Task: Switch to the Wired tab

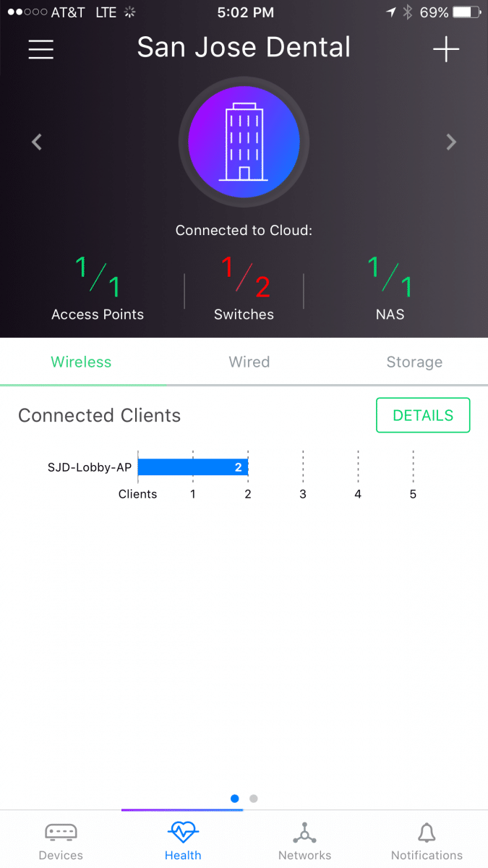Action: [249, 362]
